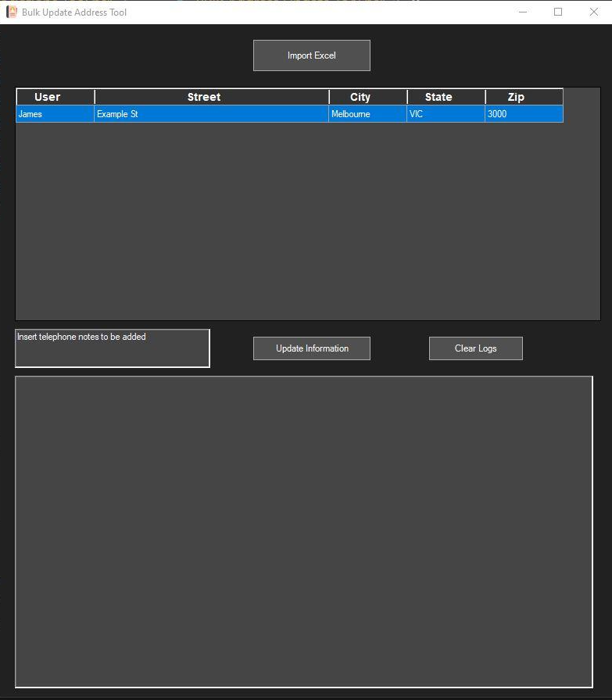This screenshot has width=612, height=700.
Task: Clear the logs with Clear Logs
Action: click(x=476, y=348)
